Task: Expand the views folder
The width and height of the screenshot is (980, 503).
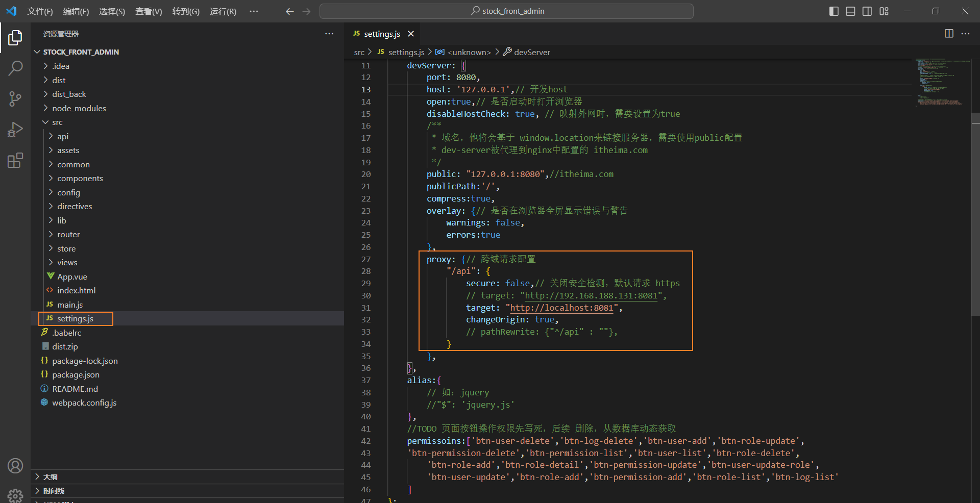Action: tap(187, 262)
